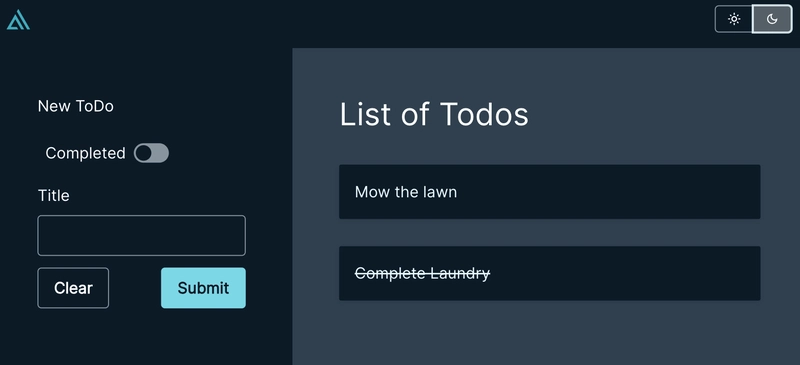Click the teal triangle app logo
The height and width of the screenshot is (365, 800).
tap(18, 20)
